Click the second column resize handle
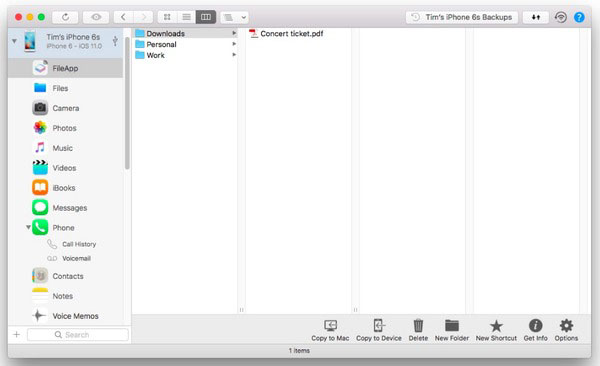 pos(355,310)
